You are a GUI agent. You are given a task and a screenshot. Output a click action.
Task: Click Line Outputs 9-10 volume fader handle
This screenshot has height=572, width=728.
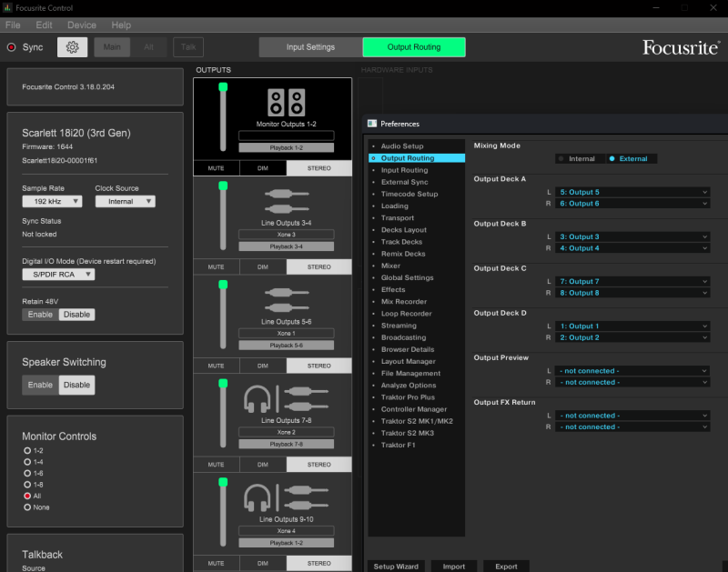(223, 482)
